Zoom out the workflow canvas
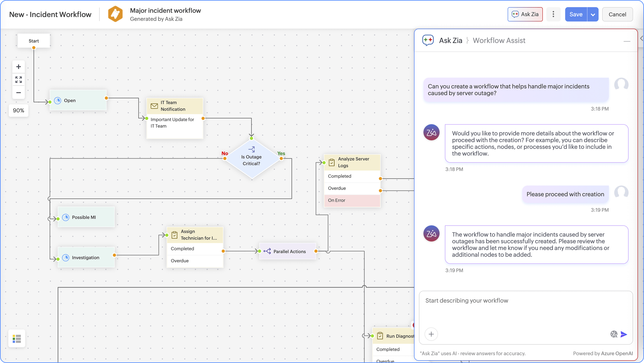This screenshot has width=644, height=363. click(x=18, y=93)
